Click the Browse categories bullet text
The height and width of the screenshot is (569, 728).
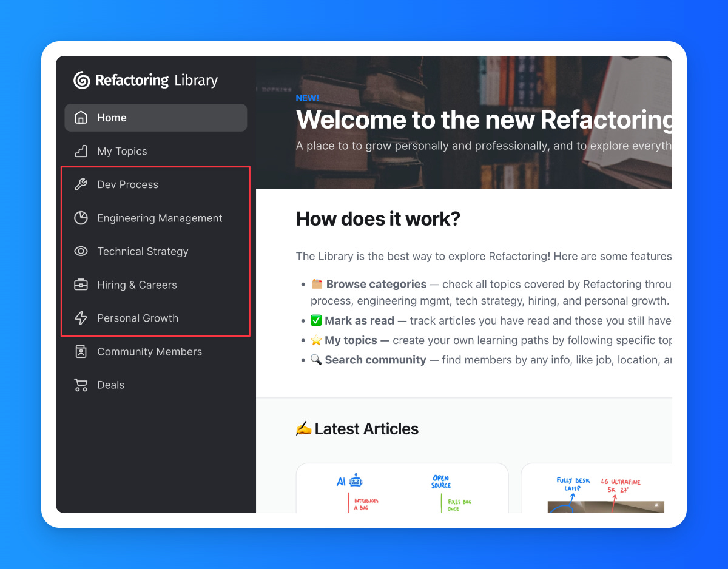coord(376,284)
